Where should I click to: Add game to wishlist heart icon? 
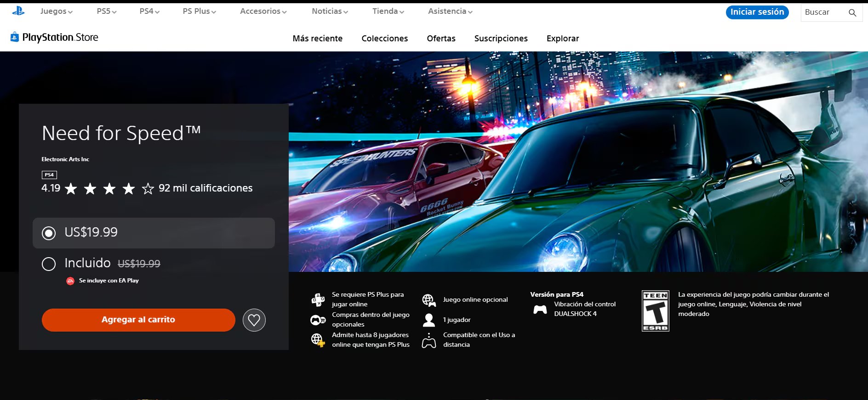click(x=254, y=320)
